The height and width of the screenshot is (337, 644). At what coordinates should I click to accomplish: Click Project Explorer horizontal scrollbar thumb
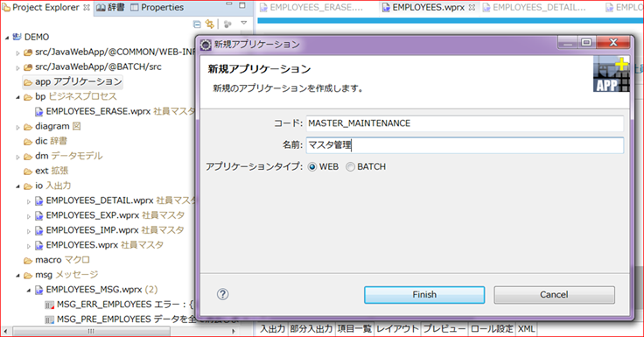coord(91,331)
